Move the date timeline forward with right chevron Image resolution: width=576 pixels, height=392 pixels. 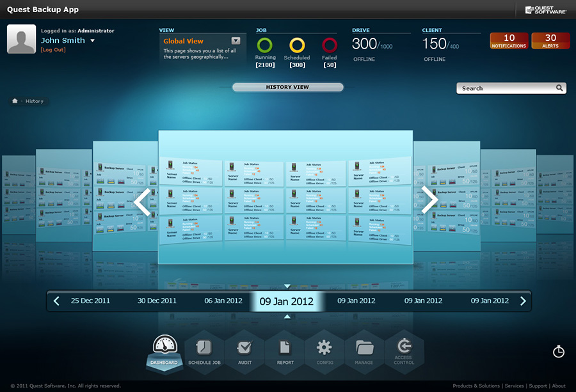click(523, 301)
